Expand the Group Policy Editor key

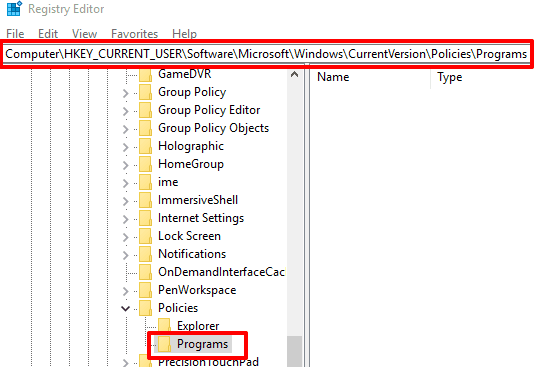pos(126,111)
